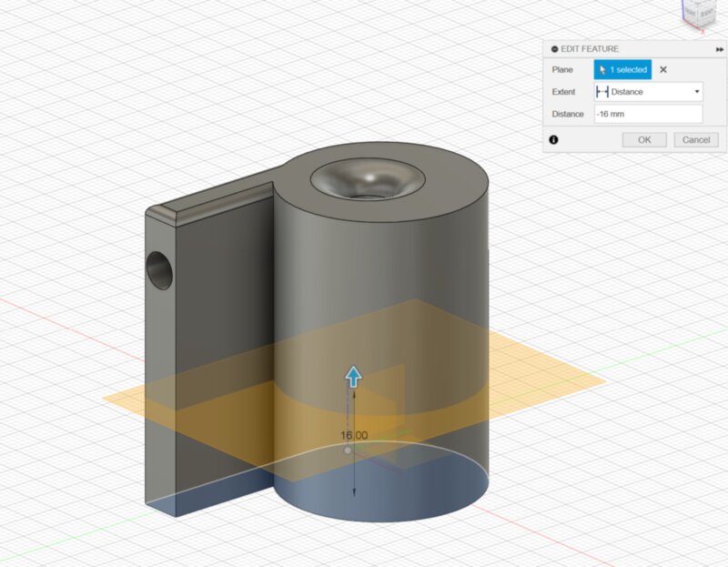Collapse the Edit Feature dialog header icon
The height and width of the screenshot is (567, 728).
[x=554, y=49]
